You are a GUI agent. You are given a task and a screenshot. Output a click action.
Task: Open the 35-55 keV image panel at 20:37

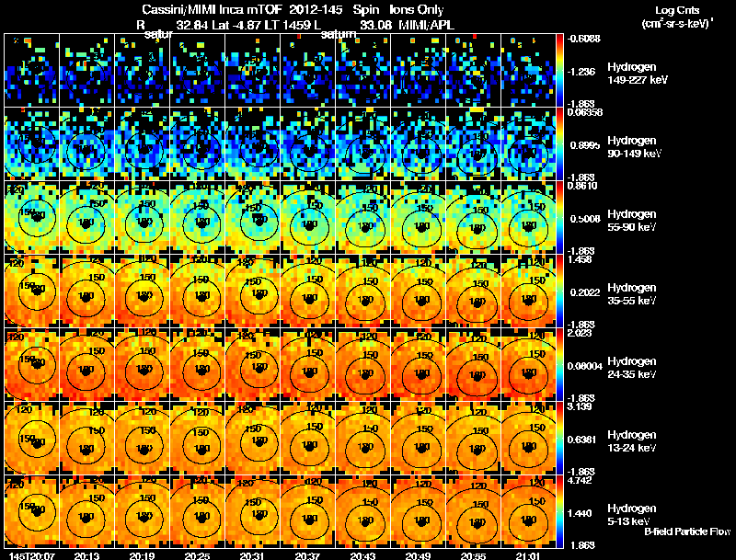[308, 291]
